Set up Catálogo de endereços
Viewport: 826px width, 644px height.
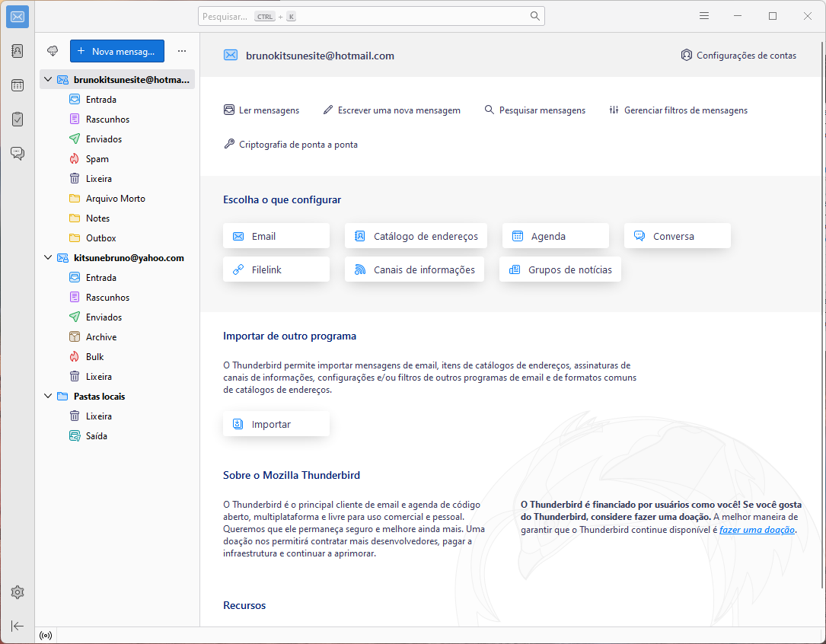pyautogui.click(x=416, y=236)
